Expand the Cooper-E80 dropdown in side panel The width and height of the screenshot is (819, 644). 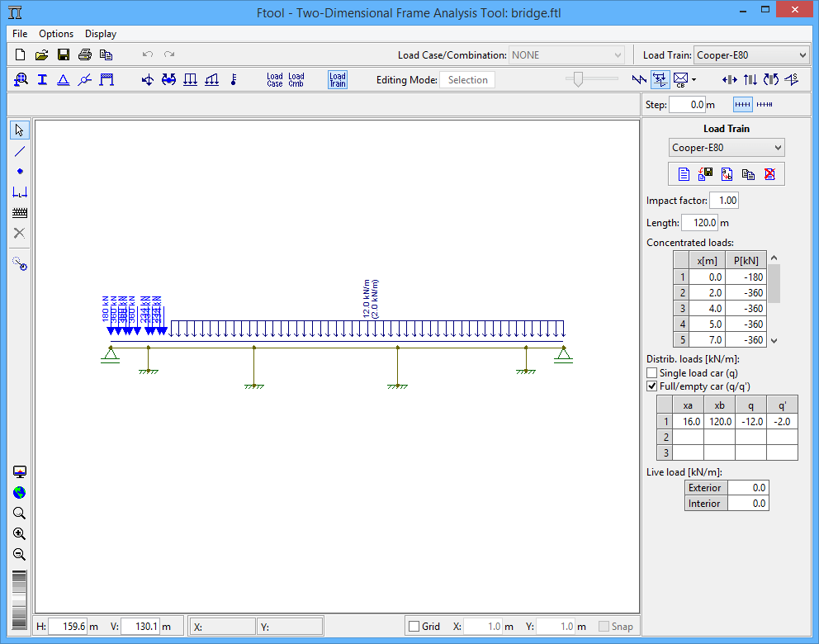pos(727,148)
